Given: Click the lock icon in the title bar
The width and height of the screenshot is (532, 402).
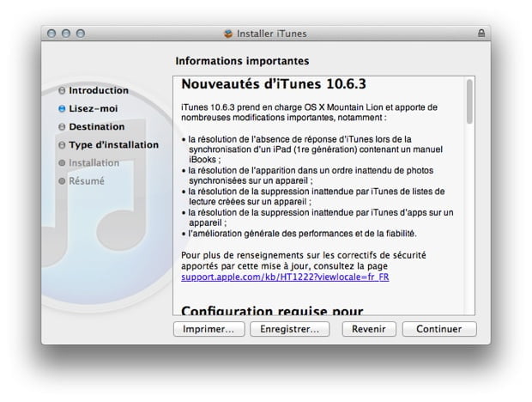Looking at the screenshot, I should tap(481, 33).
